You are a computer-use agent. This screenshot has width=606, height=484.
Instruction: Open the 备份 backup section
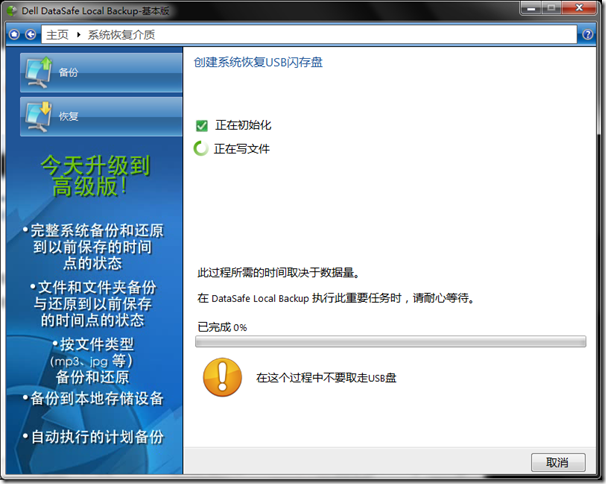point(101,73)
